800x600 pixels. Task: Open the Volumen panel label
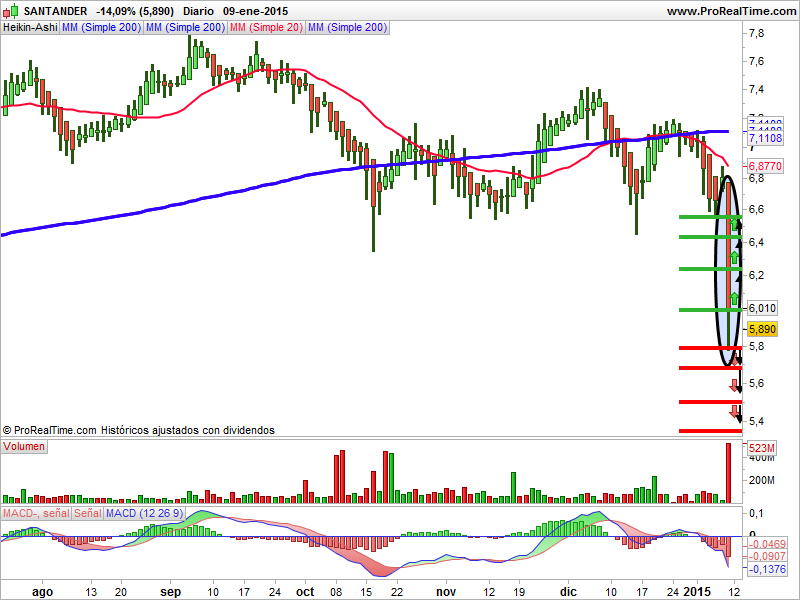[x=24, y=446]
